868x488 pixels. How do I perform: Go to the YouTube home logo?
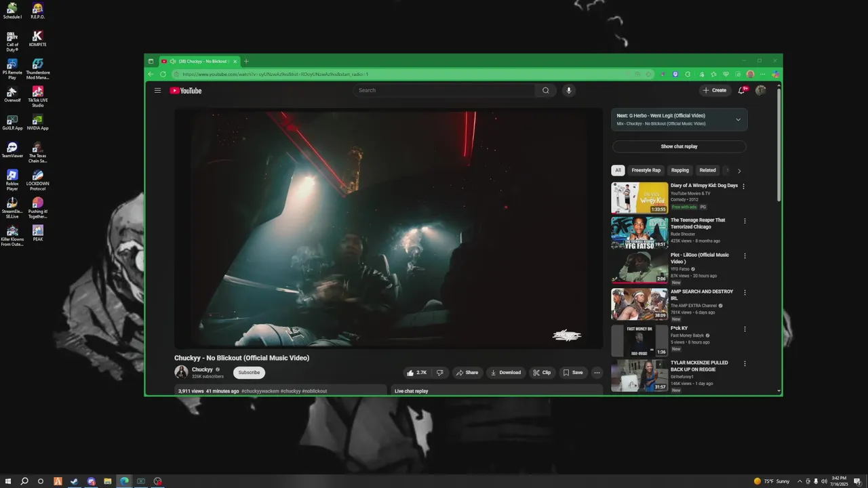click(186, 90)
